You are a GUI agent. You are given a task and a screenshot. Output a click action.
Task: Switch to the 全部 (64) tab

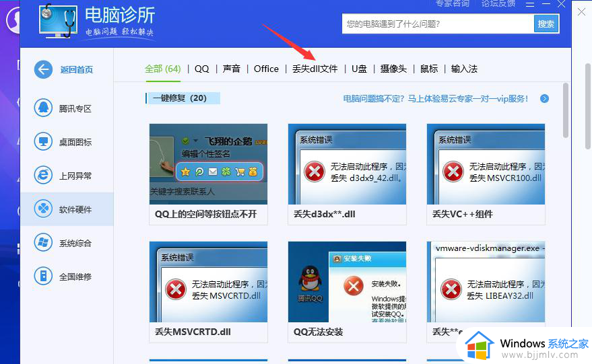pyautogui.click(x=163, y=69)
